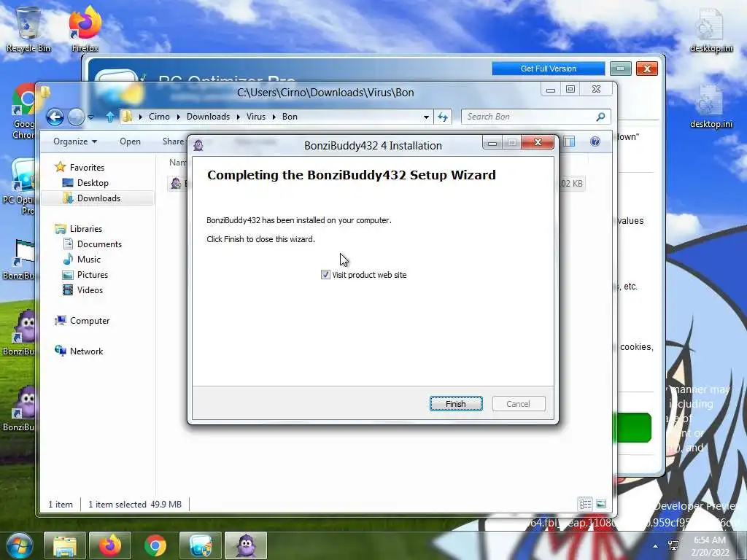The image size is (747, 560).
Task: Cancel the BonziBuddy432 installation wizard
Action: pyautogui.click(x=519, y=404)
